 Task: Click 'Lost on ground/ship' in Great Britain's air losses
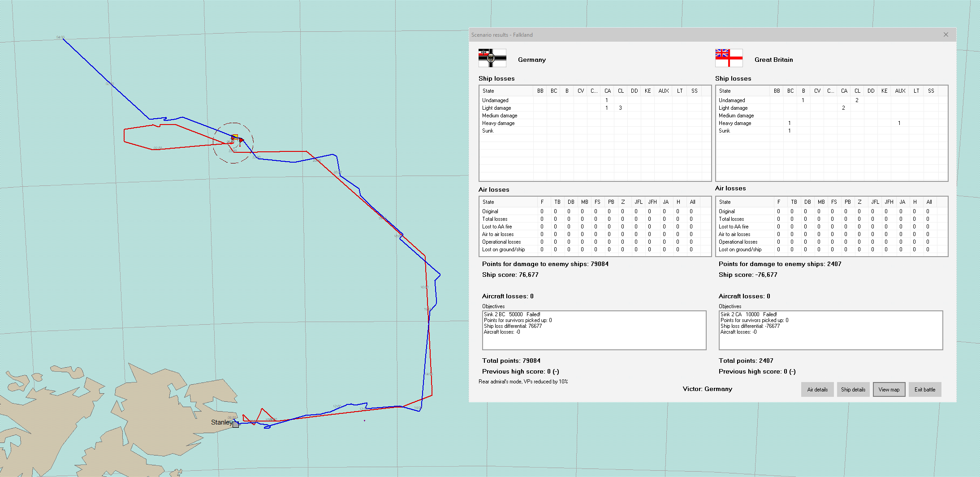(740, 249)
